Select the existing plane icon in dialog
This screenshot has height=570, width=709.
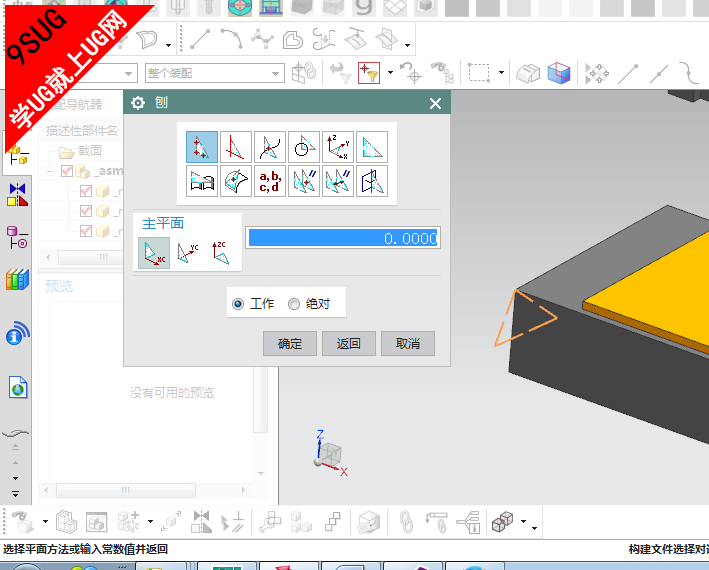click(372, 147)
